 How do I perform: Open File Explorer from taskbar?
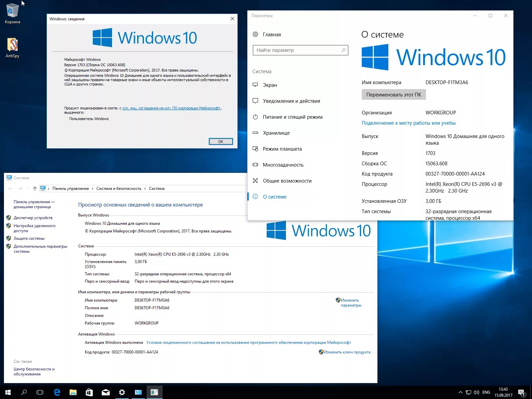73,392
